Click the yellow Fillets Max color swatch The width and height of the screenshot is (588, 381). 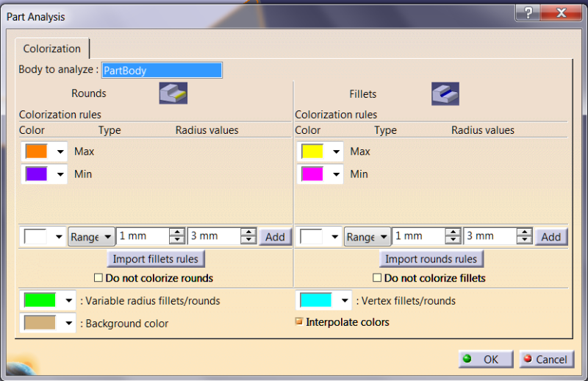pyautogui.click(x=312, y=152)
